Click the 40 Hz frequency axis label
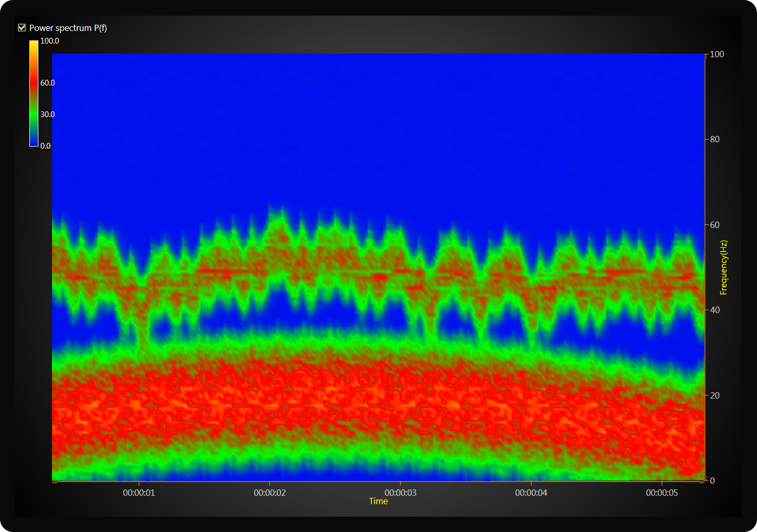The height and width of the screenshot is (532, 757). coord(714,310)
